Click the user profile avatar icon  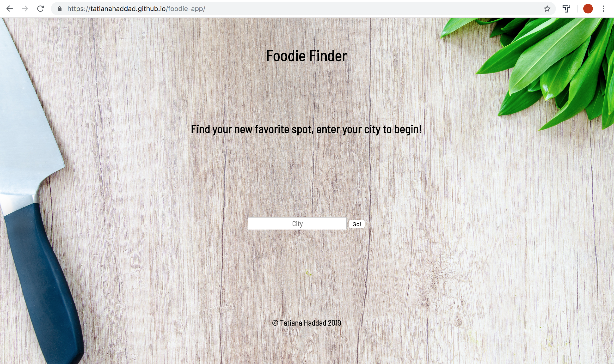[588, 9]
